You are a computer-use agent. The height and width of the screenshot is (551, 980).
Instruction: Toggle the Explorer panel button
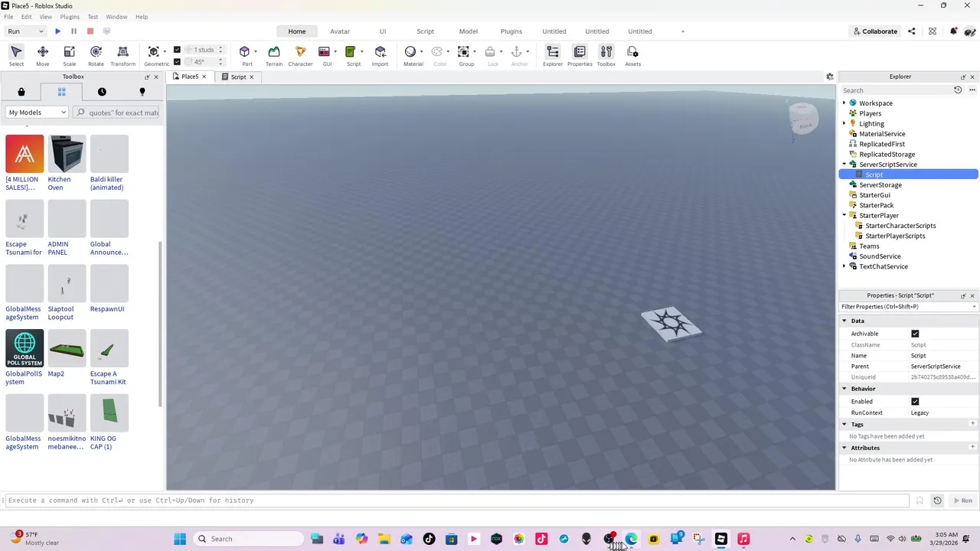point(553,55)
